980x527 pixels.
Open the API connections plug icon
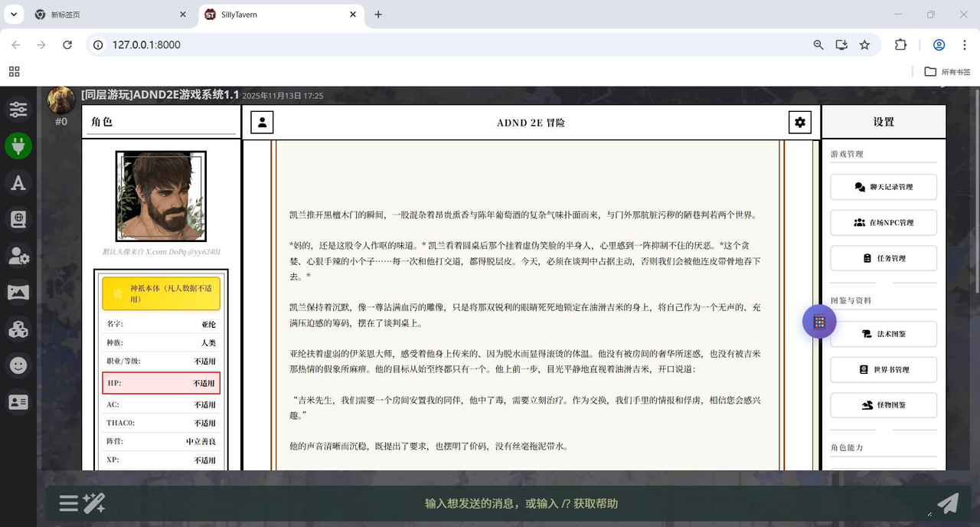(x=18, y=146)
